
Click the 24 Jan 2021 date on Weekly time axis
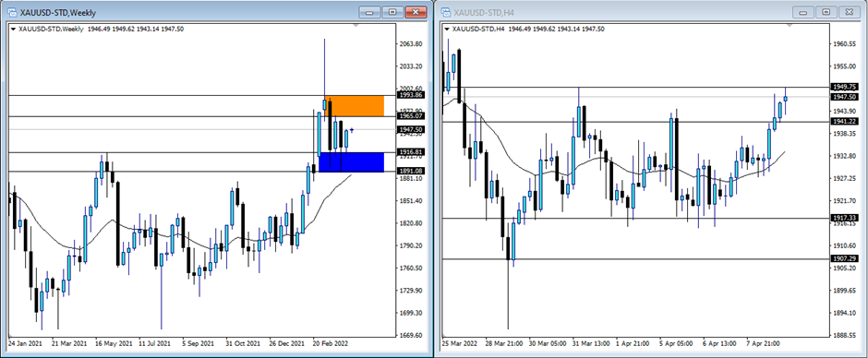[x=26, y=343]
